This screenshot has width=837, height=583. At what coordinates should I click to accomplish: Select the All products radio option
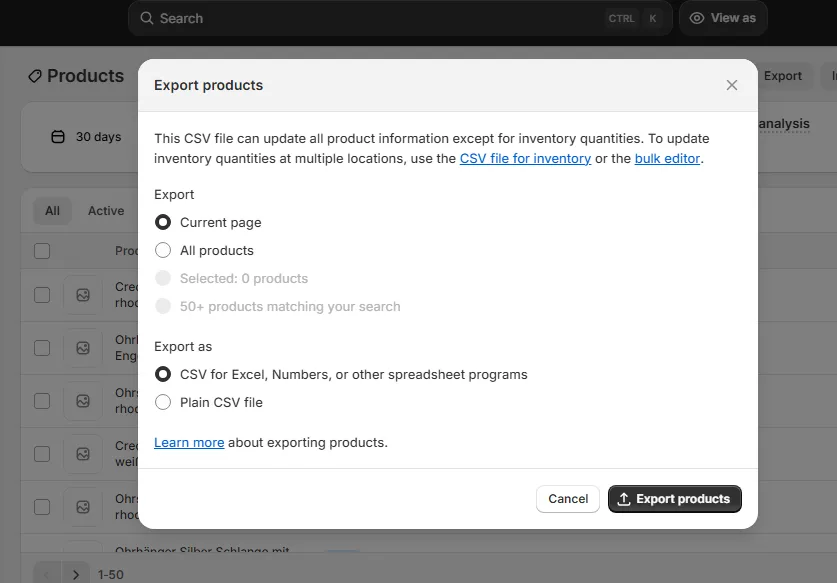(x=162, y=250)
